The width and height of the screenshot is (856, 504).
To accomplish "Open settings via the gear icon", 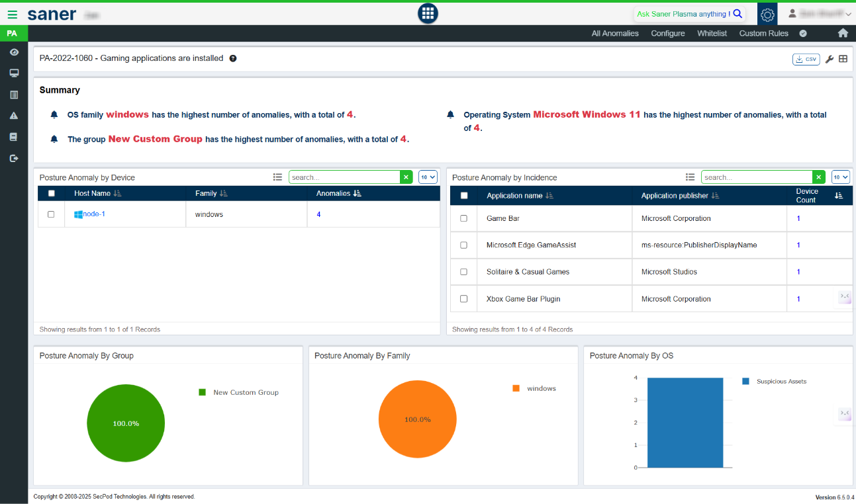I will [767, 14].
